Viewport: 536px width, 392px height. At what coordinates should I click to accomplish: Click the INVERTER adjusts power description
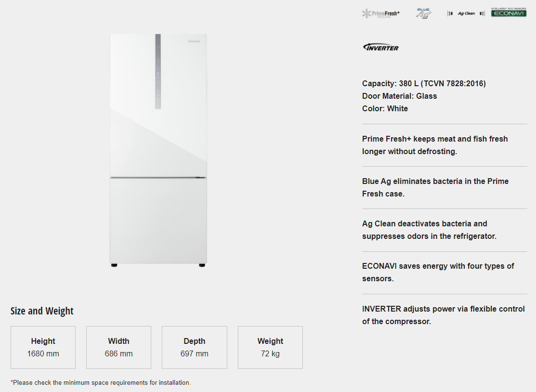click(x=443, y=315)
